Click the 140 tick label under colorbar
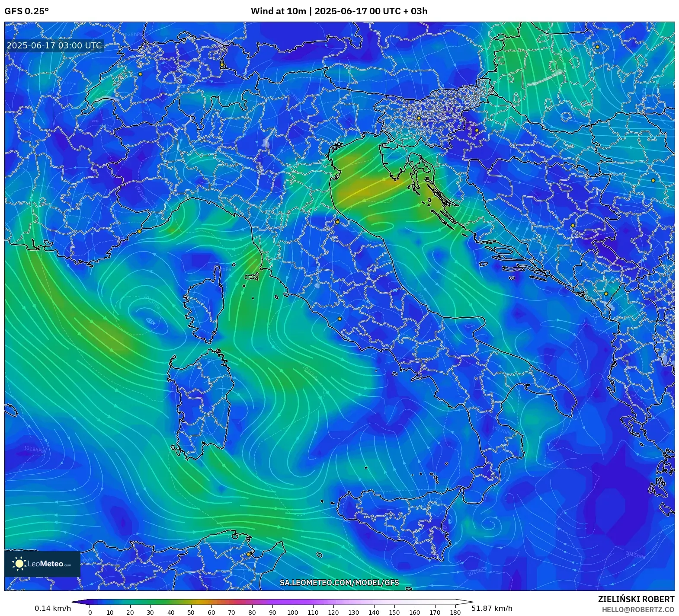Screen dimensions: 679x616 [374, 612]
